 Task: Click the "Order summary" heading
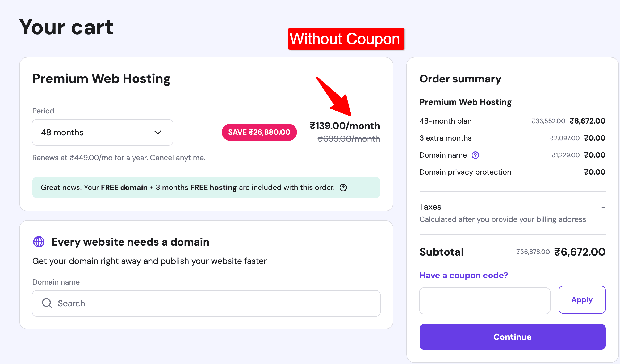(x=460, y=79)
